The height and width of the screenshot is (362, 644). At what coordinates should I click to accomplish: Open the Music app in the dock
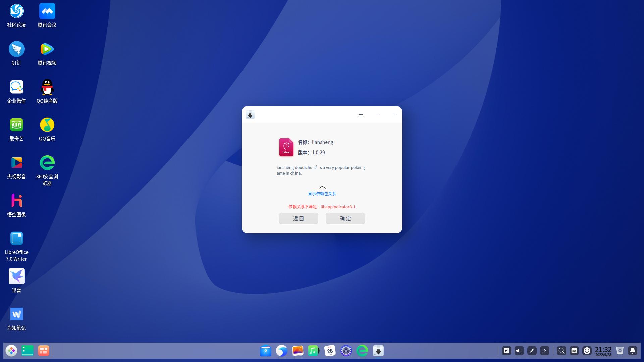tap(313, 351)
